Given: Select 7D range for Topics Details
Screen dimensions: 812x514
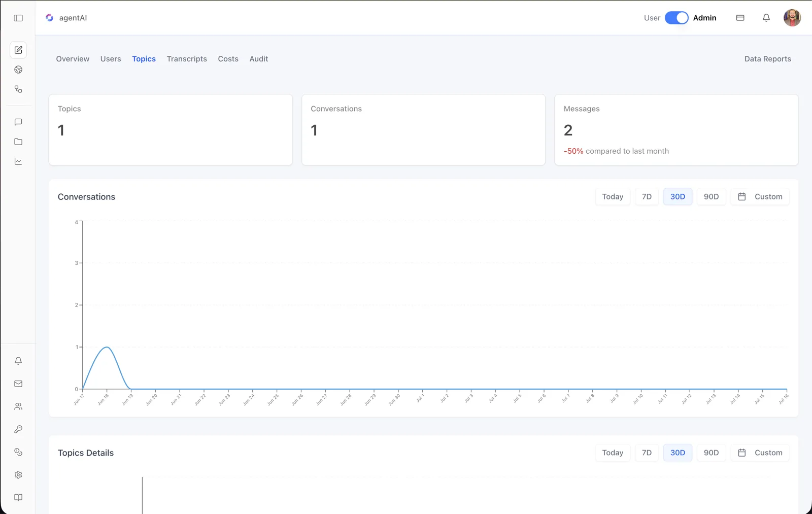Looking at the screenshot, I should click(647, 453).
